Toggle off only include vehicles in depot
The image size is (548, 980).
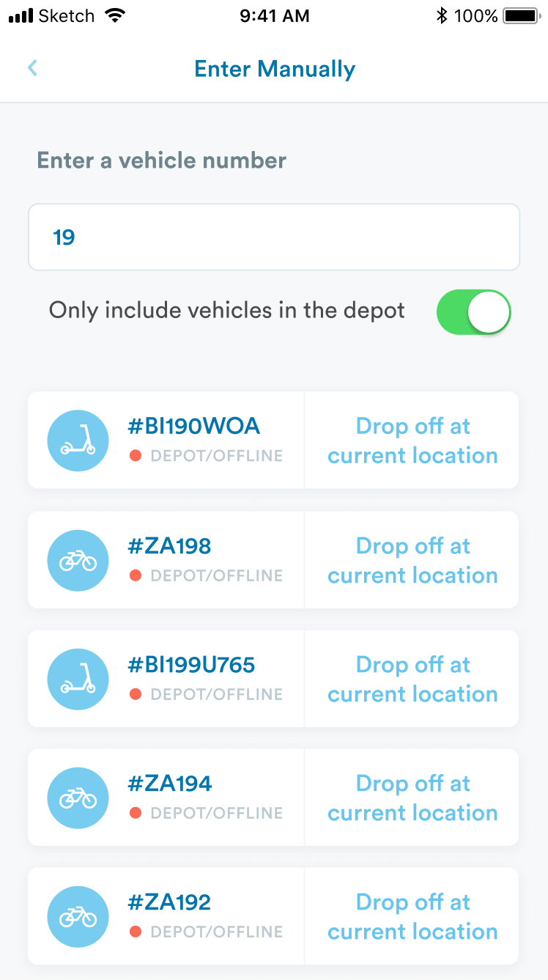tap(473, 312)
